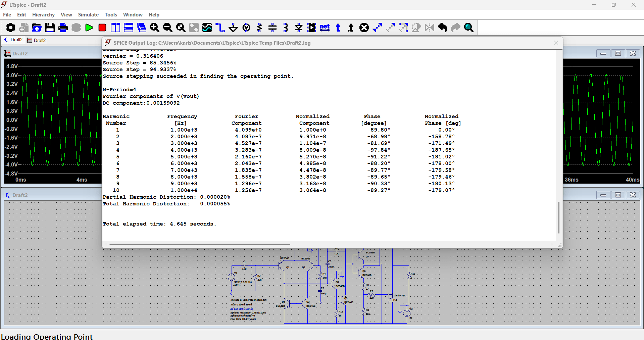Save the schematic with floppy icon
This screenshot has height=340, width=644.
[50, 28]
